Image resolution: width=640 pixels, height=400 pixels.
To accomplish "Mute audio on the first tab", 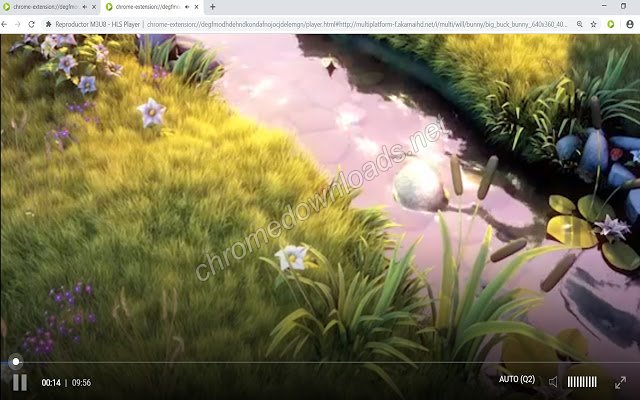I will (84, 7).
